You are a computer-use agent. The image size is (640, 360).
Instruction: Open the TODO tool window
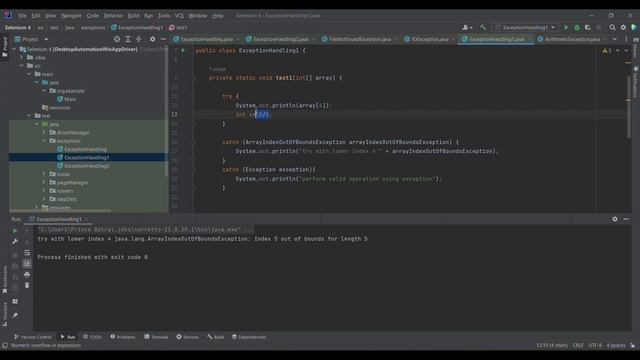[92, 337]
